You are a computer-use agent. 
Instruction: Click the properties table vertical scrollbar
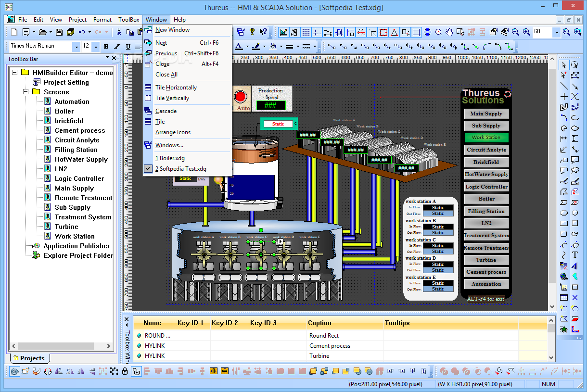click(x=551, y=340)
